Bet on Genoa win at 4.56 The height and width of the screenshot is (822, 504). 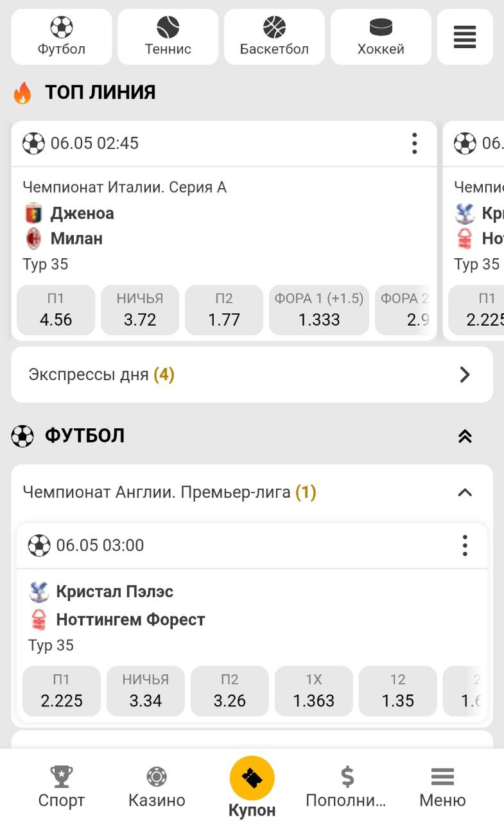[56, 310]
